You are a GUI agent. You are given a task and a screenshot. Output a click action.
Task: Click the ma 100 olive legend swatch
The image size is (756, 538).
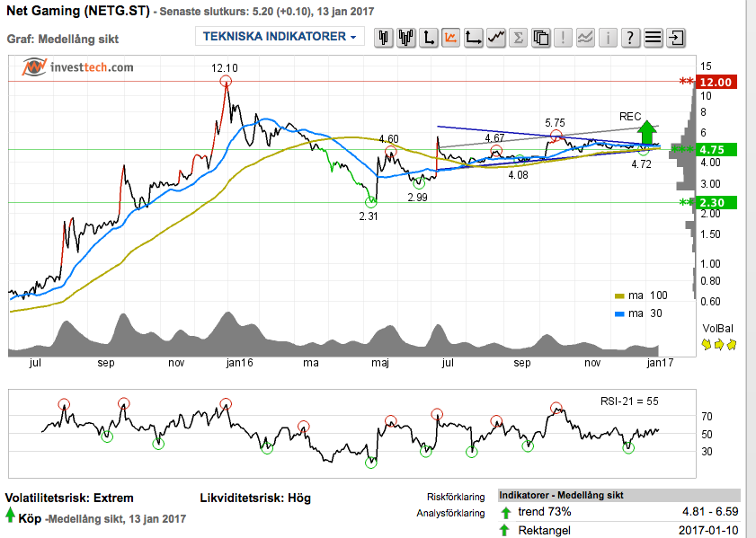[619, 295]
